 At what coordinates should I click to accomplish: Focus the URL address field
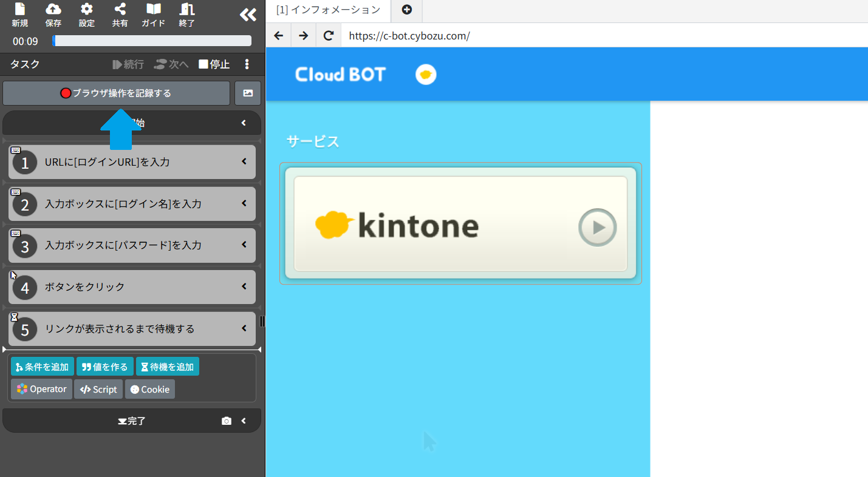(x=605, y=36)
